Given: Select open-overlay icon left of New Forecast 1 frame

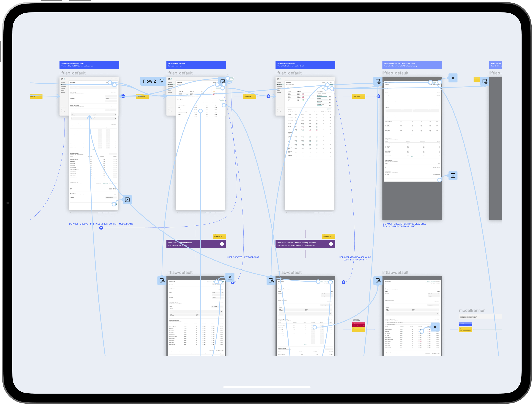Looking at the screenshot, I should click(162, 281).
